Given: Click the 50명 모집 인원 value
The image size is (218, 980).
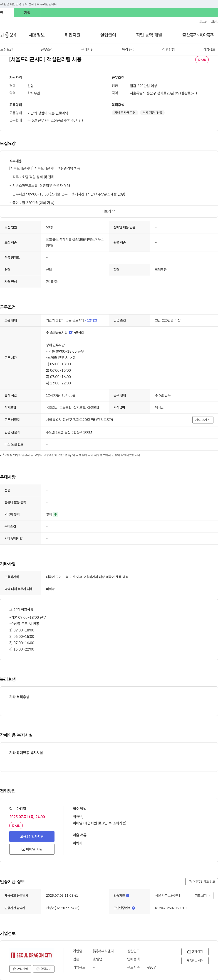Looking at the screenshot, I should (50, 227).
